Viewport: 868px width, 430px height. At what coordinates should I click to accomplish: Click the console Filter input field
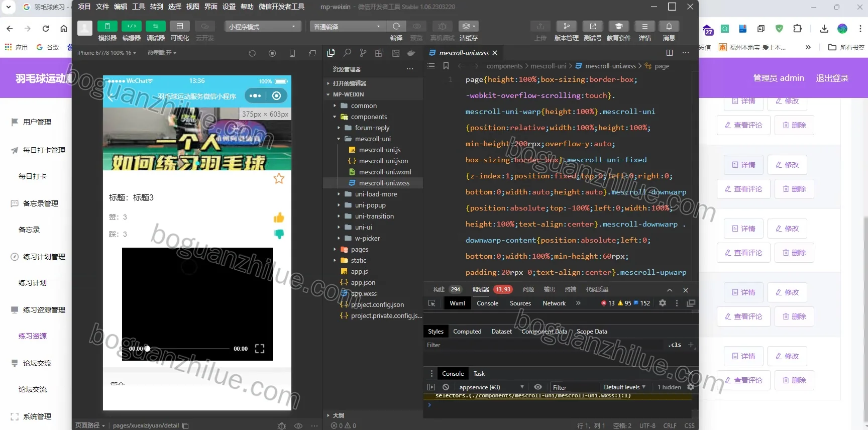coord(575,387)
